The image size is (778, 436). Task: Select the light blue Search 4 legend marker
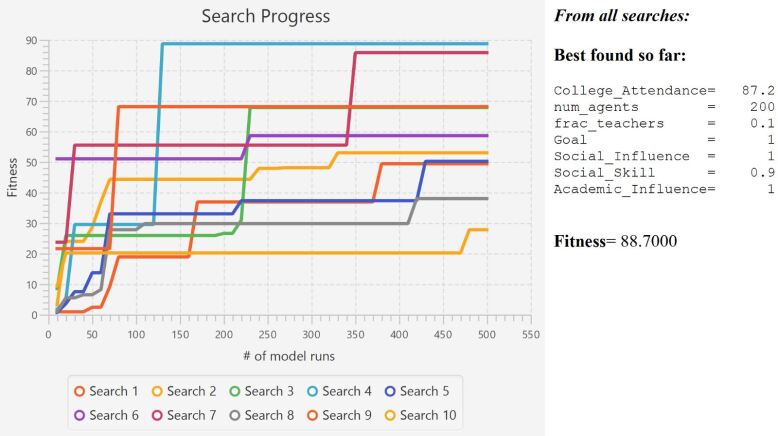pos(311,391)
